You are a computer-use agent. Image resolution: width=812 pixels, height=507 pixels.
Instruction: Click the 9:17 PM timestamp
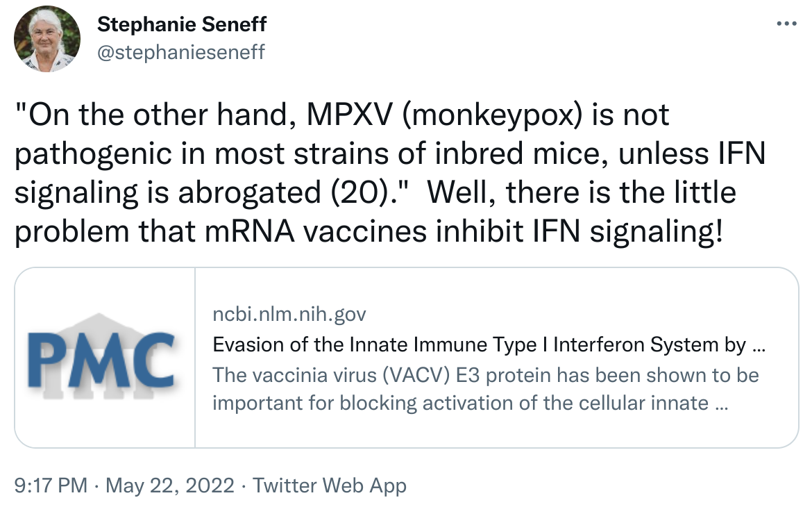pyautogui.click(x=50, y=485)
